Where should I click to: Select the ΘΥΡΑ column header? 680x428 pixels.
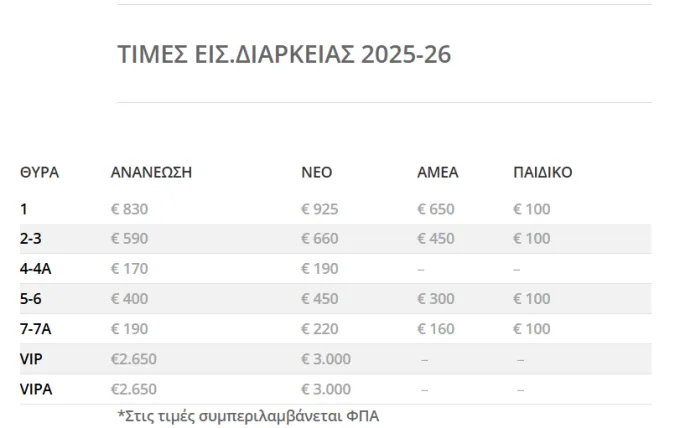(39, 173)
